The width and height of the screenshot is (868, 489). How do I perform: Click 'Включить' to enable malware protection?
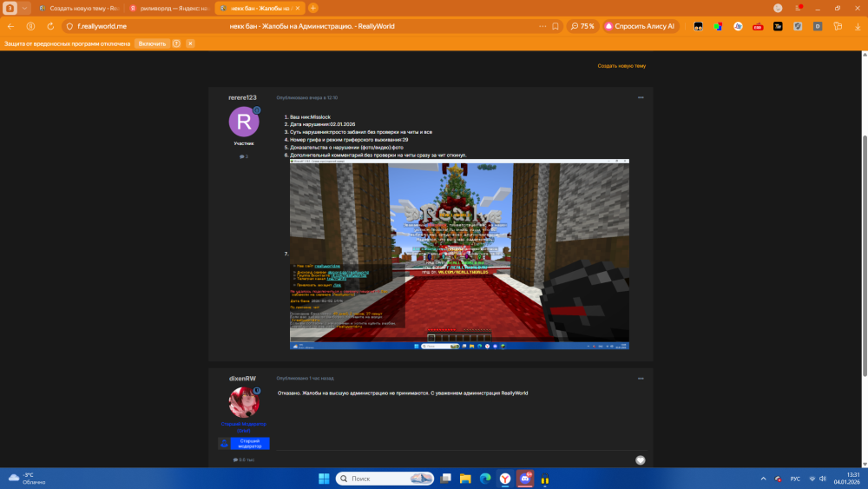click(x=152, y=43)
